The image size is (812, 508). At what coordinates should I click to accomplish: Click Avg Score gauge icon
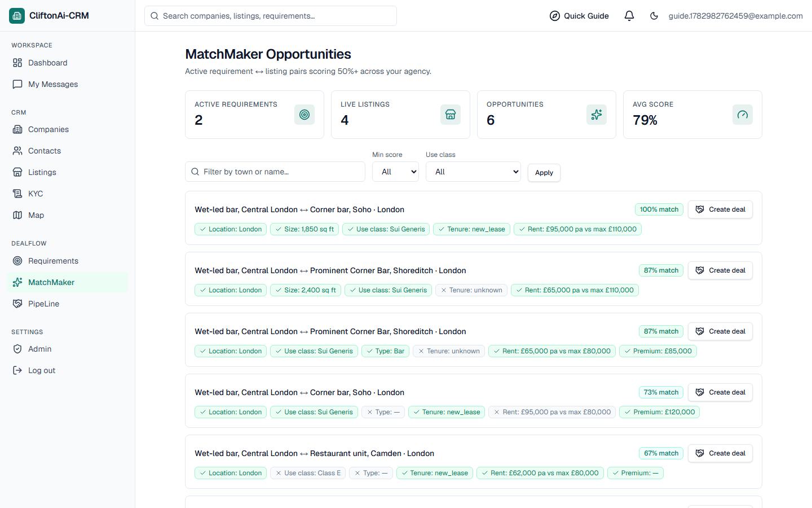pyautogui.click(x=743, y=115)
